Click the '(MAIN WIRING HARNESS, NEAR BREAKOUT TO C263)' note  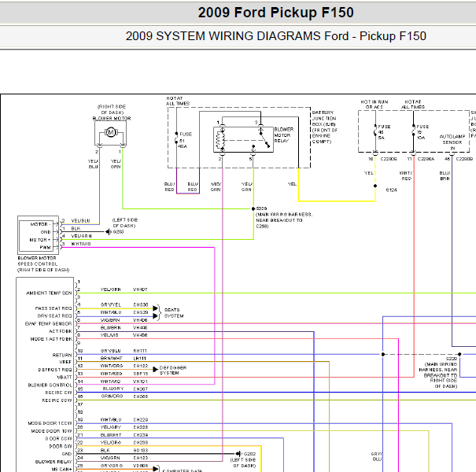[x=284, y=220]
